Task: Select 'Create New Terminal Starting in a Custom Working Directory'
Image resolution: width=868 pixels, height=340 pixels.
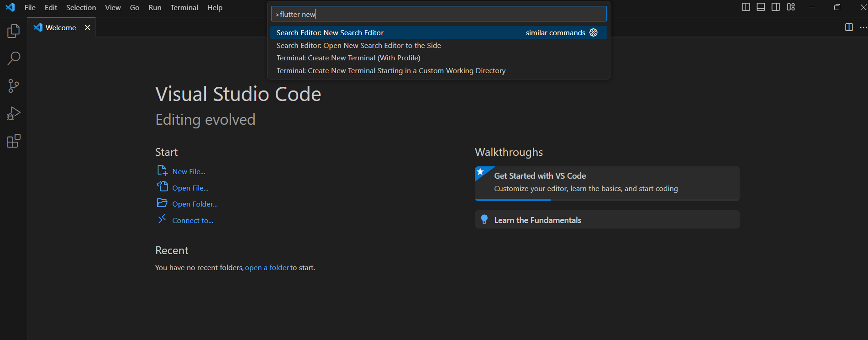Action: (x=439, y=70)
